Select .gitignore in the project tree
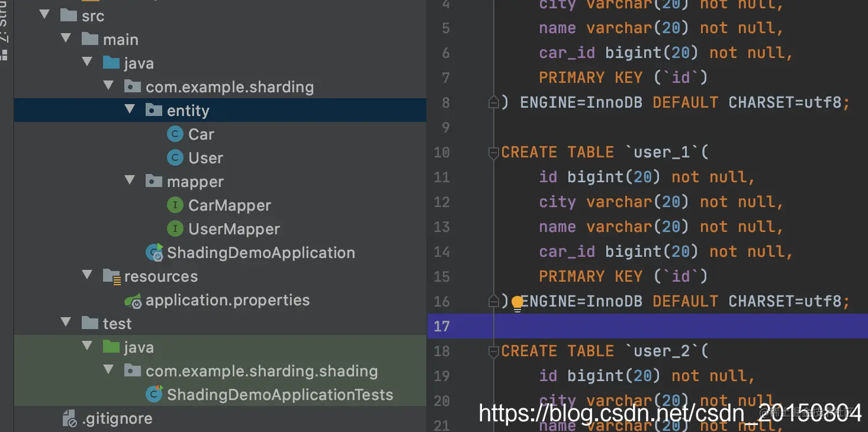 click(117, 418)
